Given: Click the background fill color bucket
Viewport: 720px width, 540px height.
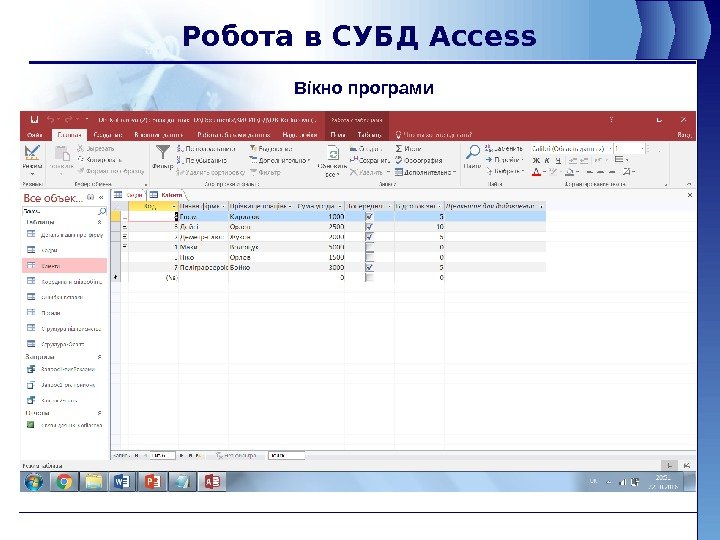Looking at the screenshot, I should 569,172.
